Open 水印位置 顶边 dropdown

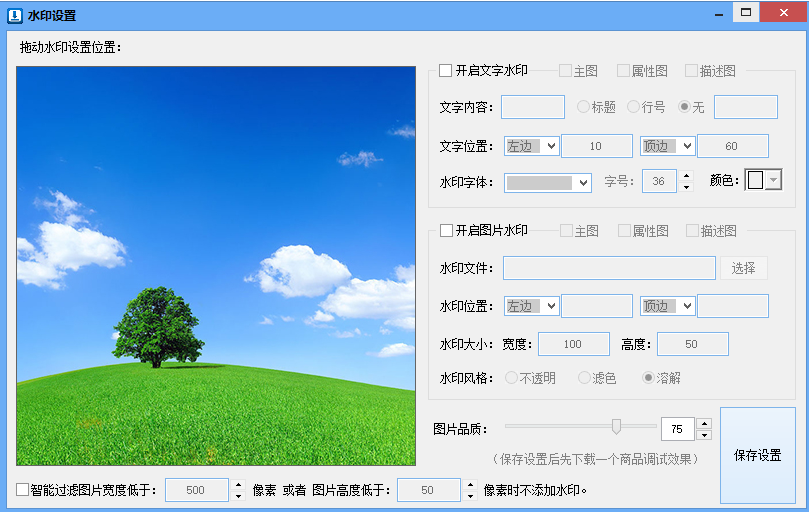point(668,306)
